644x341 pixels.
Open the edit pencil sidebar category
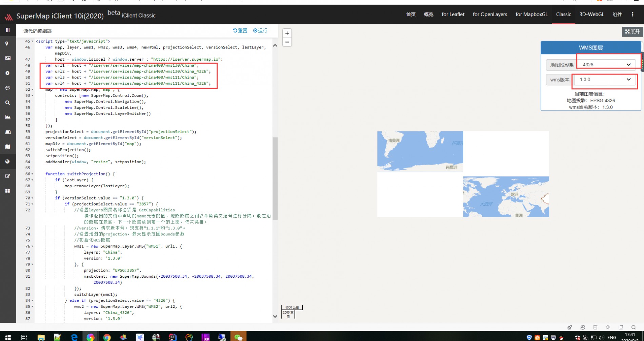[x=7, y=176]
